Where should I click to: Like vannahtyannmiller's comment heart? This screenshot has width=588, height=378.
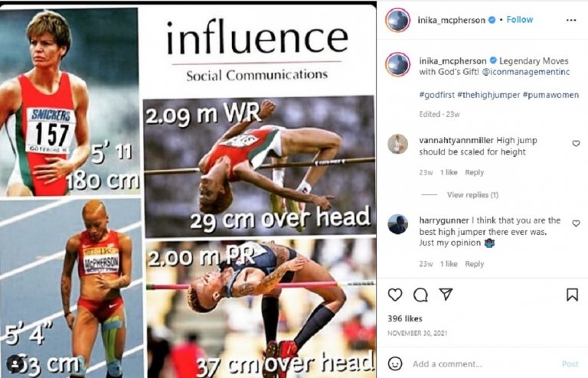pos(576,144)
